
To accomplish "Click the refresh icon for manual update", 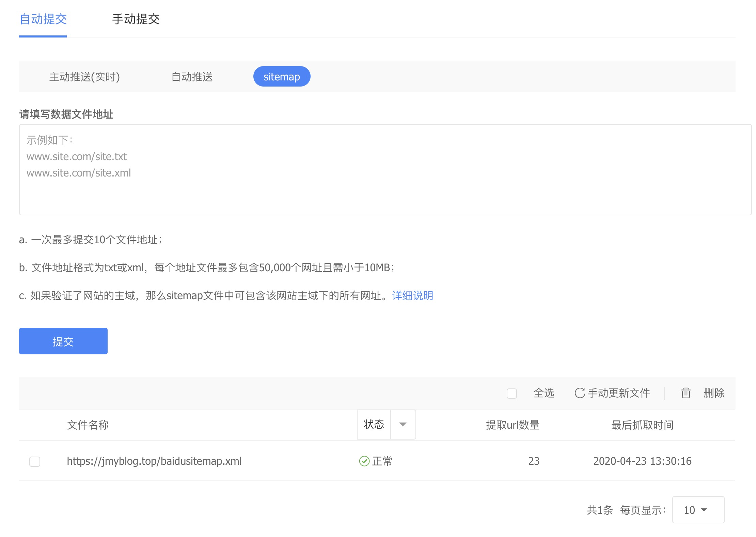I will 580,393.
